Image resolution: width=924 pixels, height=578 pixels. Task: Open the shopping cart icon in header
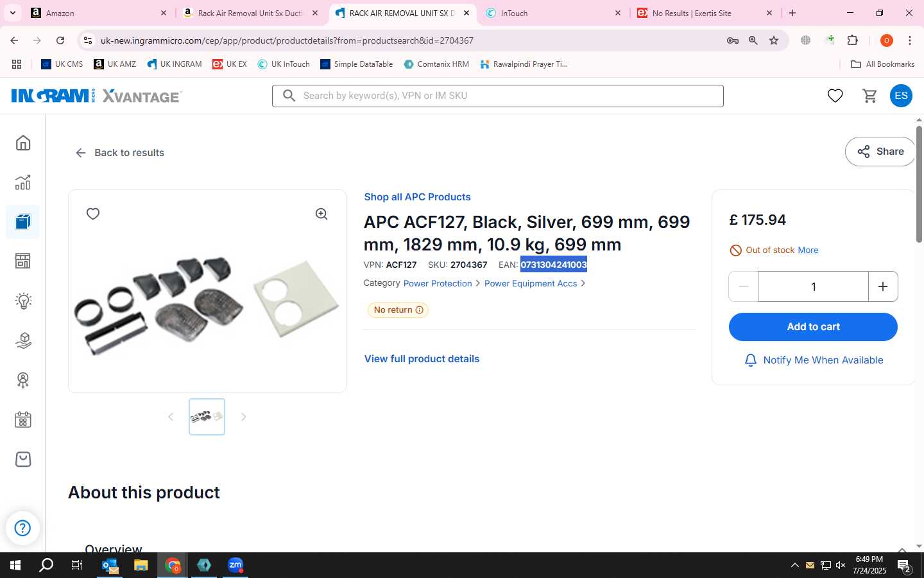click(x=870, y=96)
